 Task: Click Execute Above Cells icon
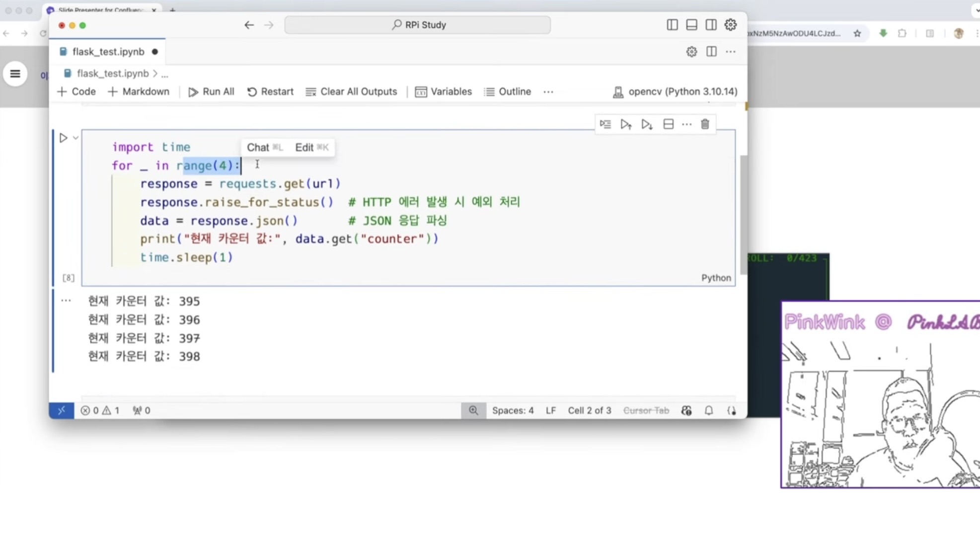point(626,124)
